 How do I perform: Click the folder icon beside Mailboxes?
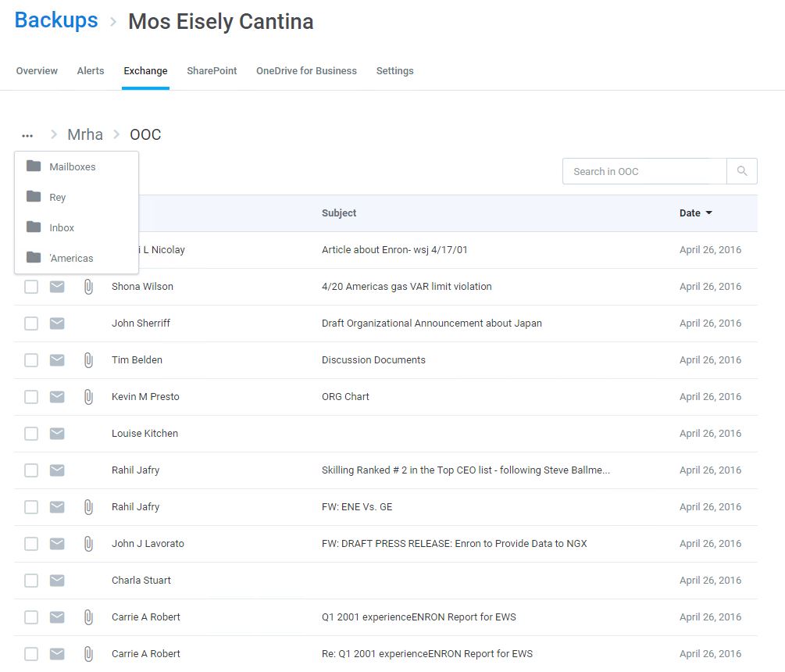tap(34, 166)
